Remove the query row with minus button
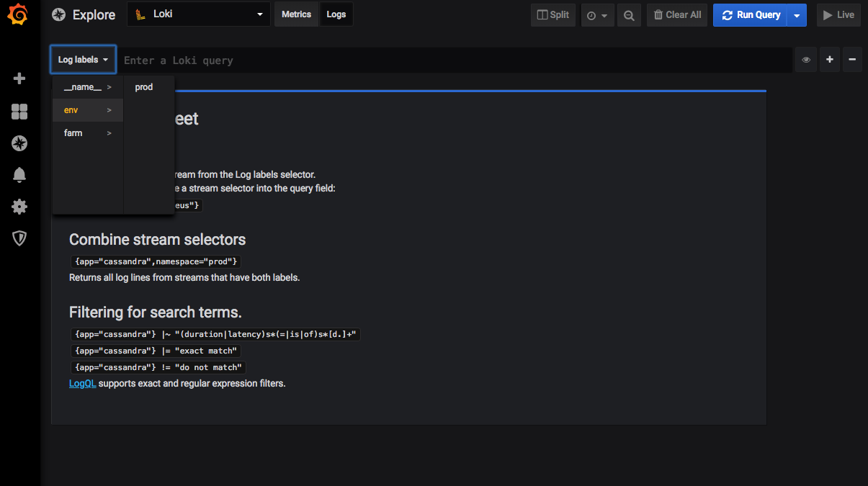 click(852, 60)
